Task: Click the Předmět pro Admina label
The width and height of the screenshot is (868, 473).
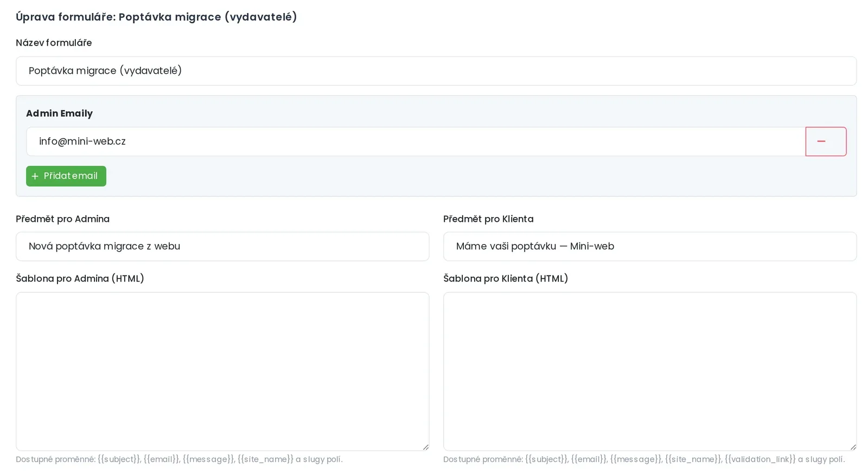Action: click(62, 219)
